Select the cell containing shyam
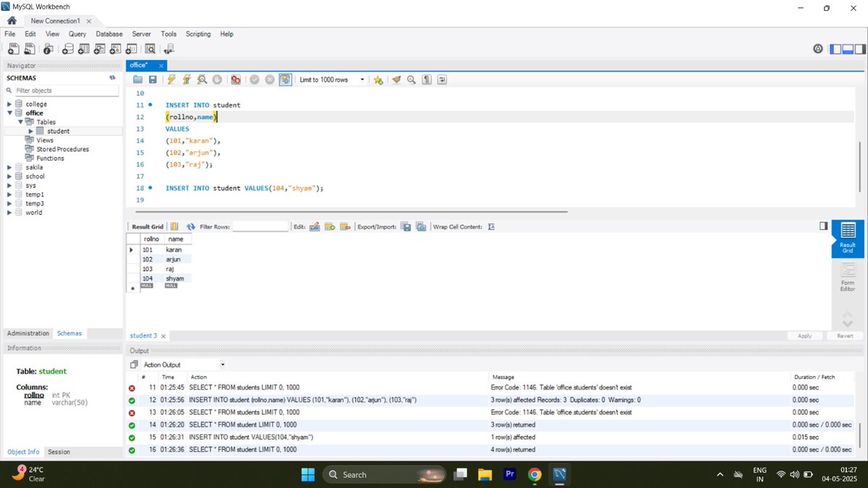Image resolution: width=868 pixels, height=488 pixels. point(176,278)
